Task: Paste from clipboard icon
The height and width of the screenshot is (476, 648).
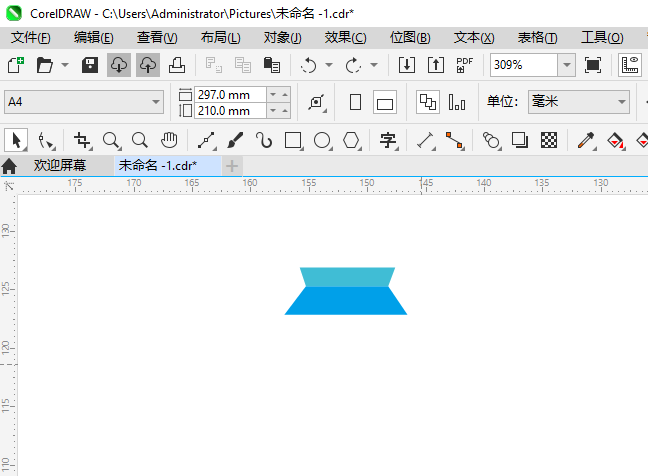Action: (x=272, y=65)
